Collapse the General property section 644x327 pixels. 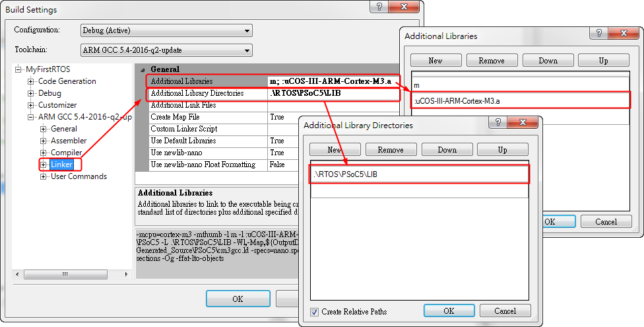[x=143, y=69]
